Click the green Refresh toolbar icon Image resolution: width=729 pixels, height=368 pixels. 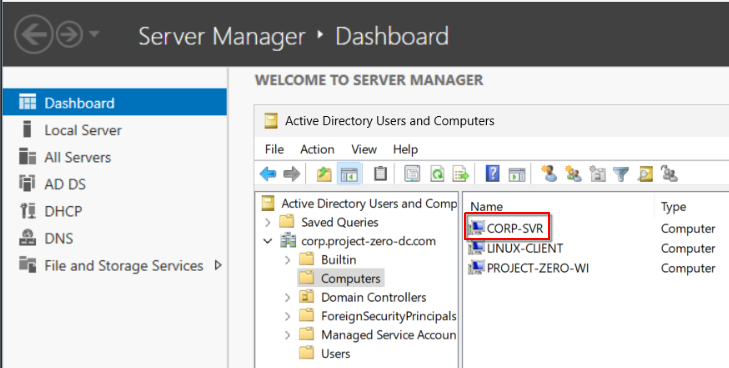[437, 174]
